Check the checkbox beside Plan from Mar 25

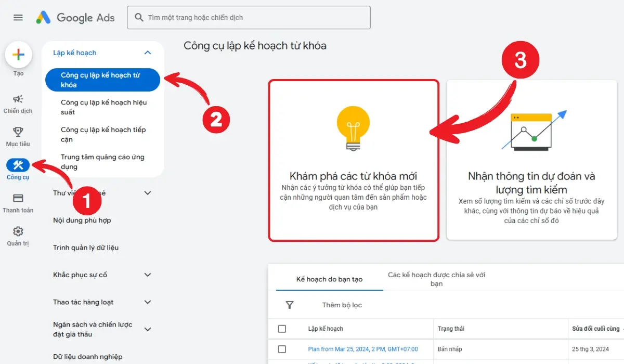(282, 349)
